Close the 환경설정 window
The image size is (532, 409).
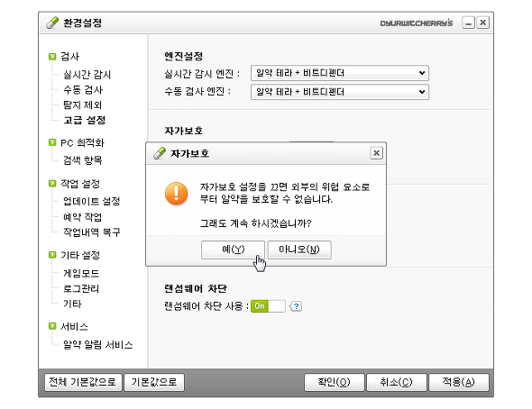tap(482, 23)
